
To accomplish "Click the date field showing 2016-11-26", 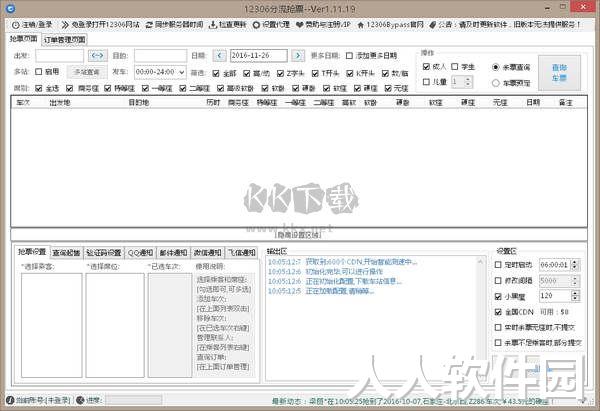I will (259, 55).
